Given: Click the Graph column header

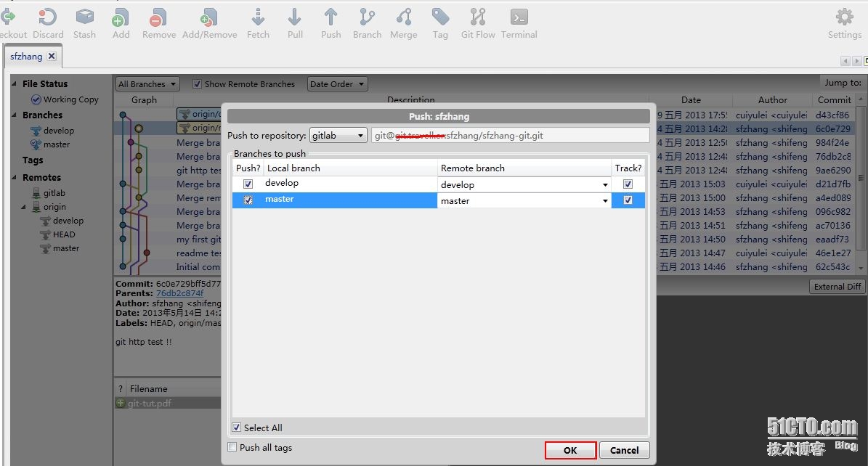Looking at the screenshot, I should pos(144,100).
